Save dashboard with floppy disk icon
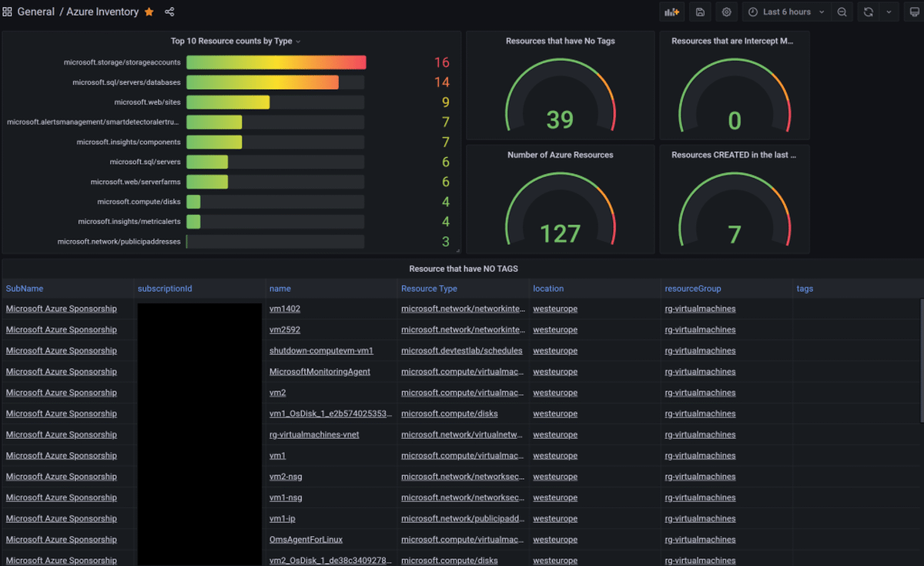 (700, 12)
